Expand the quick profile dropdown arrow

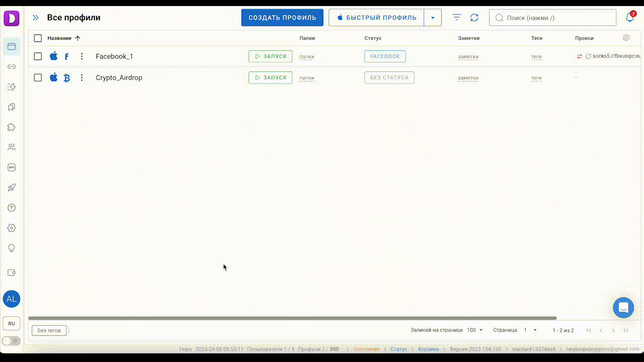point(433,18)
